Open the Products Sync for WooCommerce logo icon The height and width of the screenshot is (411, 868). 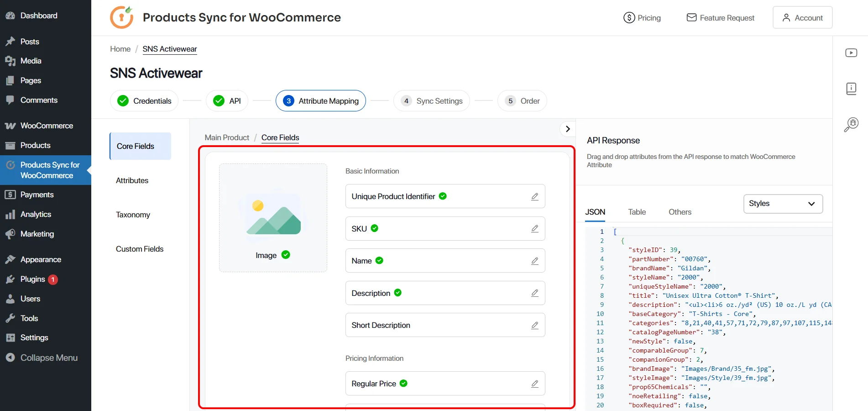(121, 17)
